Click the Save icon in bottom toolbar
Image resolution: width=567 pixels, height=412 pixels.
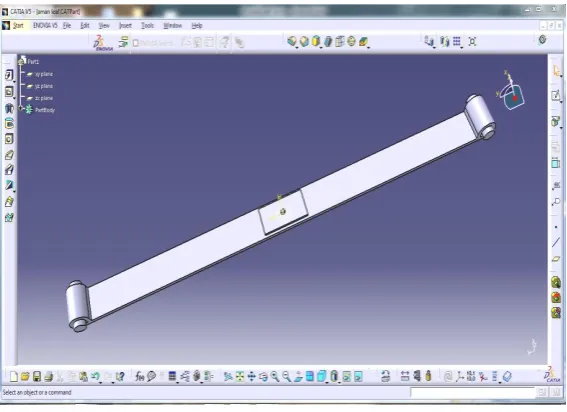click(x=37, y=377)
